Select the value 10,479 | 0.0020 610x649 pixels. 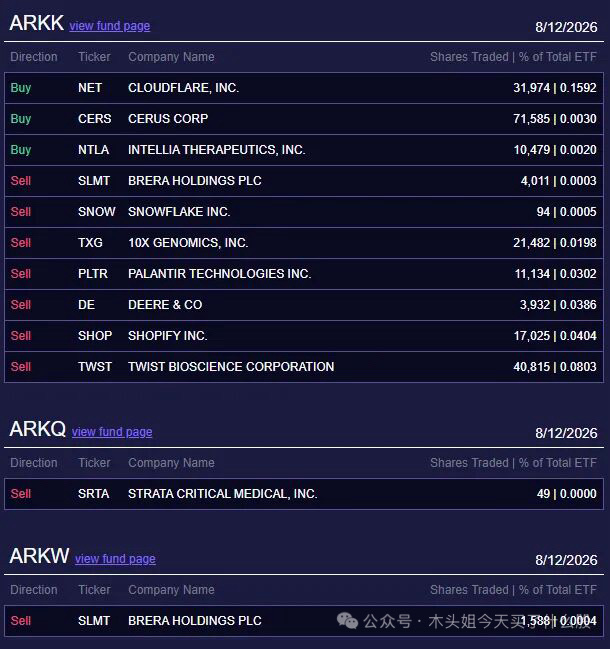[555, 150]
